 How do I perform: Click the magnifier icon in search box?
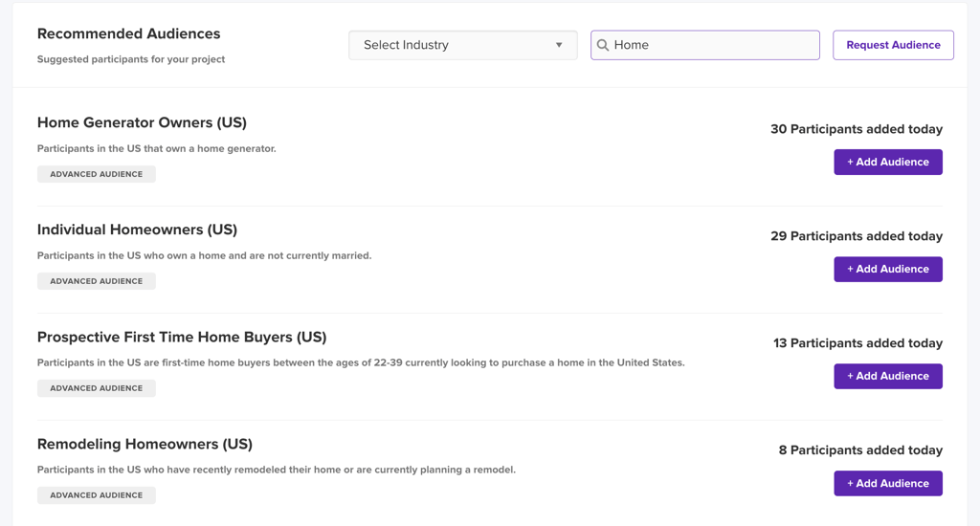603,45
